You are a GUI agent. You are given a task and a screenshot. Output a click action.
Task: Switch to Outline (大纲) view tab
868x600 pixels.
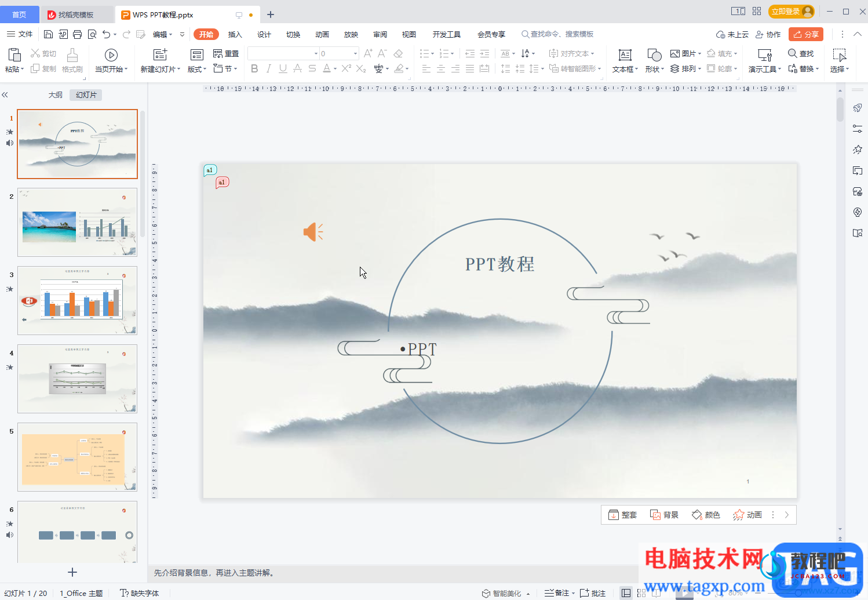pyautogui.click(x=56, y=94)
